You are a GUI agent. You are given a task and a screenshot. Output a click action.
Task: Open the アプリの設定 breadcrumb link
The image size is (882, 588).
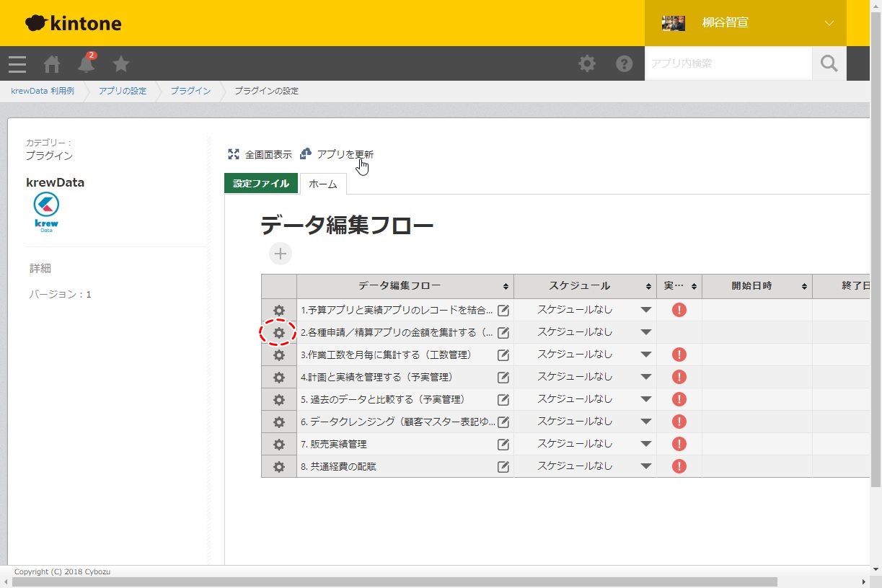tap(122, 91)
